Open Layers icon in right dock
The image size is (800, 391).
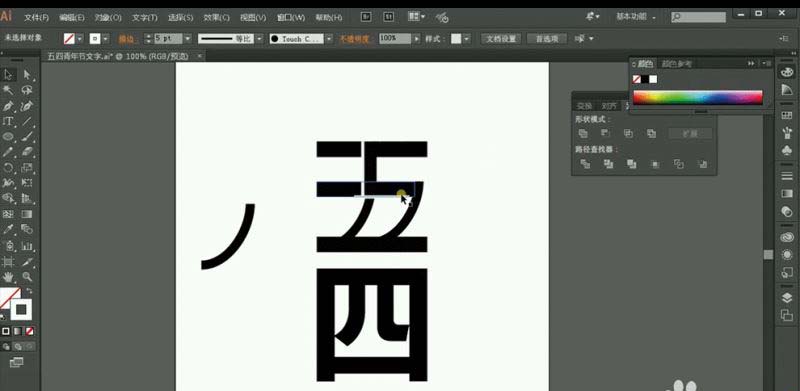pyautogui.click(x=787, y=298)
